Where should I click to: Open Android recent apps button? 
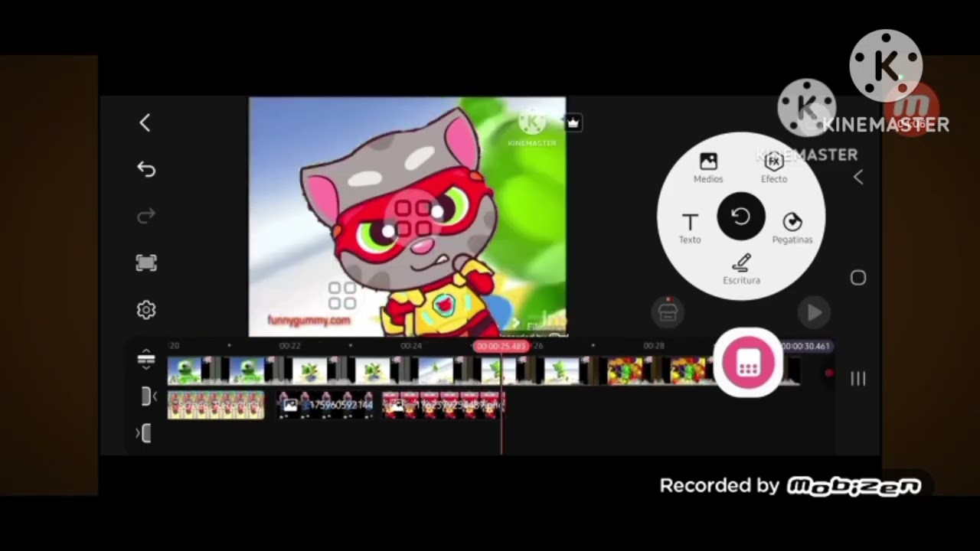tap(858, 378)
